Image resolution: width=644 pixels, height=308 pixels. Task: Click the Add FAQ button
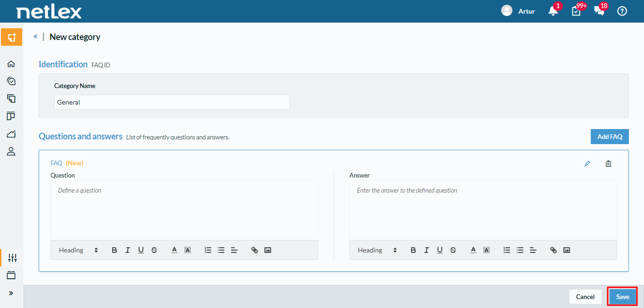tap(610, 137)
